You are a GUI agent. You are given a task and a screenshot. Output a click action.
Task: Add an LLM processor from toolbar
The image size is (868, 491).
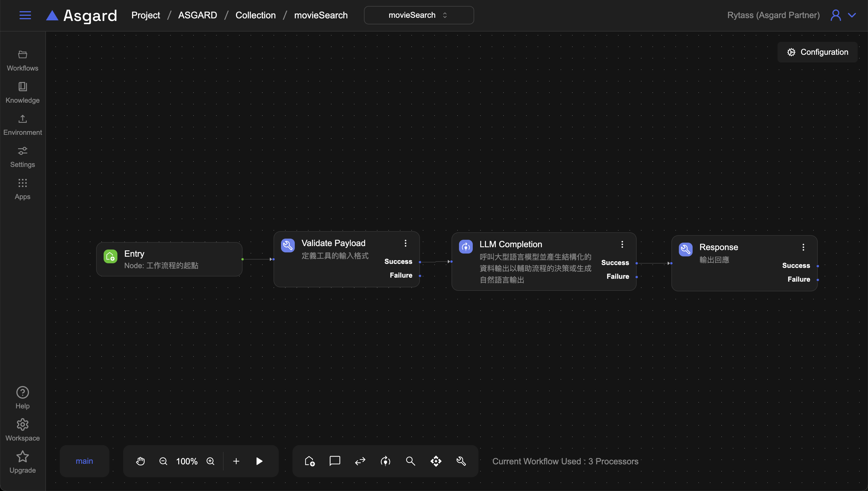pyautogui.click(x=385, y=461)
